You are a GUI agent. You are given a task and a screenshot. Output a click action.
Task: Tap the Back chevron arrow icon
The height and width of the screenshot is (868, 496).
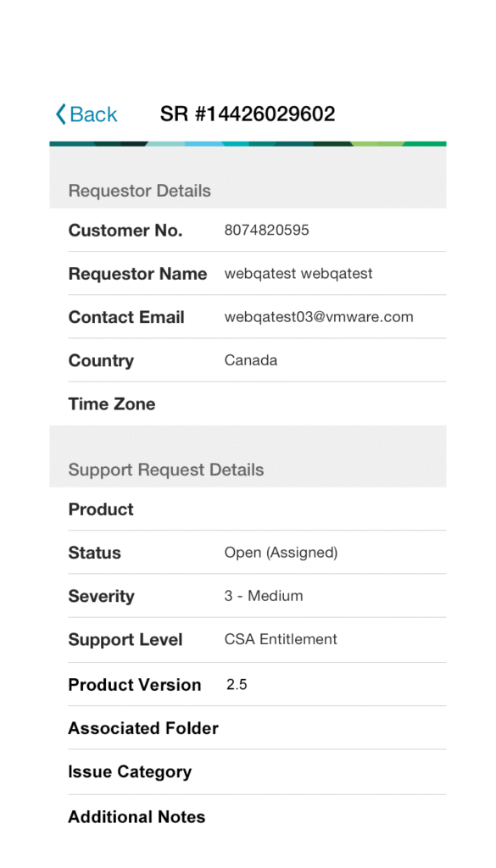point(61,114)
